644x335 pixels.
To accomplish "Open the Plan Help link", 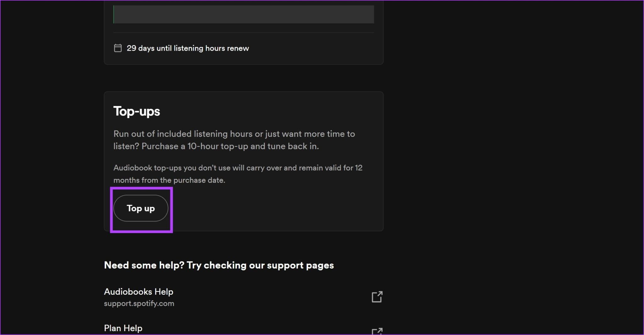I will [x=123, y=328].
